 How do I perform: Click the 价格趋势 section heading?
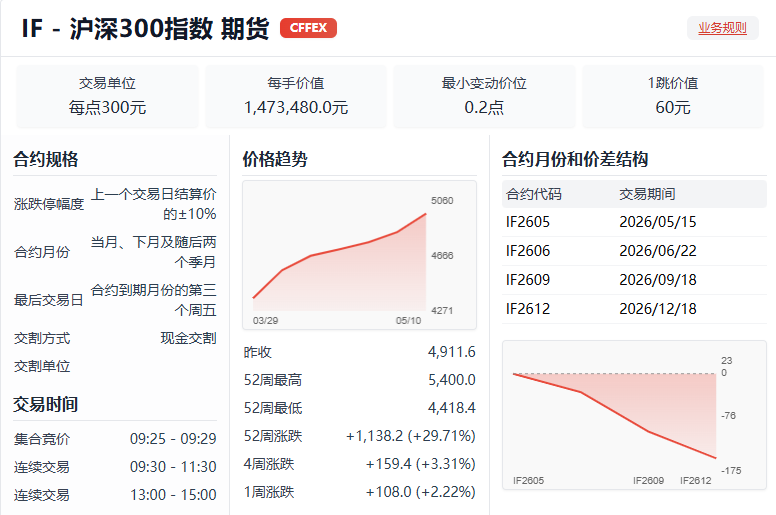(x=275, y=159)
